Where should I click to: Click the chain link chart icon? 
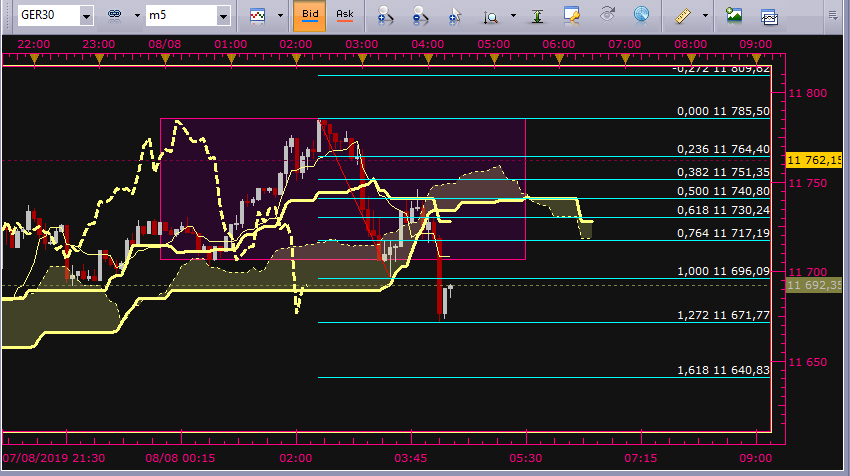click(x=114, y=16)
